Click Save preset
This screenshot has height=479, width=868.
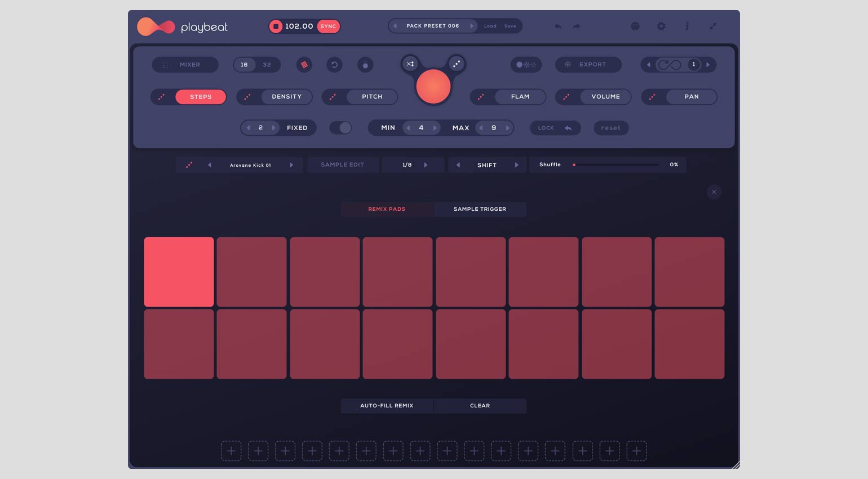click(x=510, y=26)
